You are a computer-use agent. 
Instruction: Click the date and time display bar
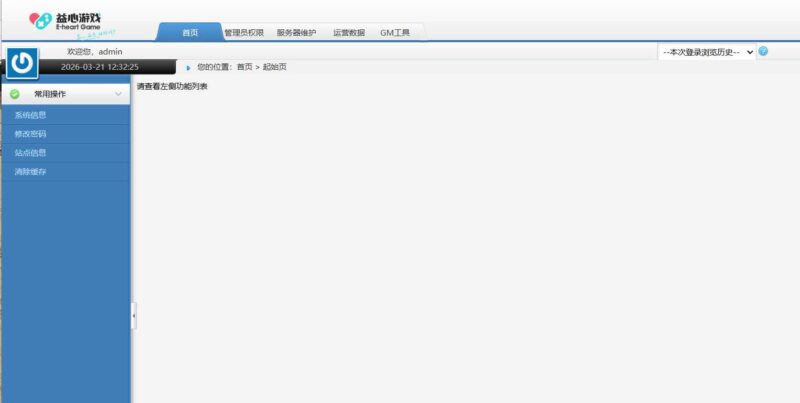tap(100, 67)
